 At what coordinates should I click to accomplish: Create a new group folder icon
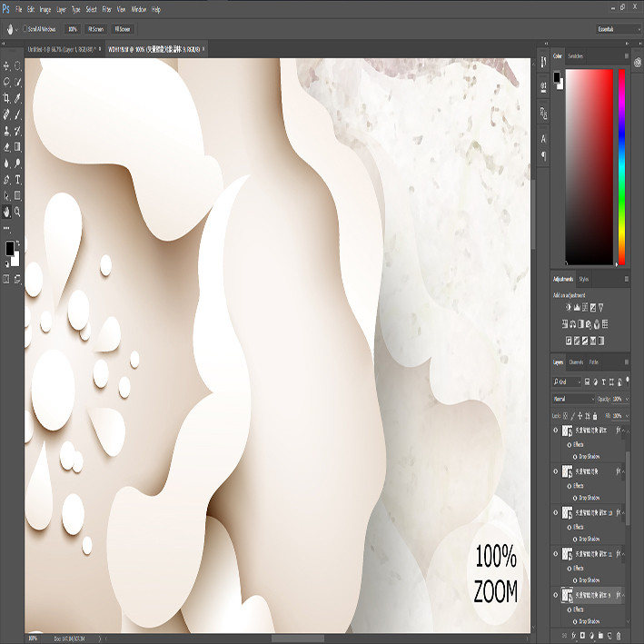click(x=600, y=636)
